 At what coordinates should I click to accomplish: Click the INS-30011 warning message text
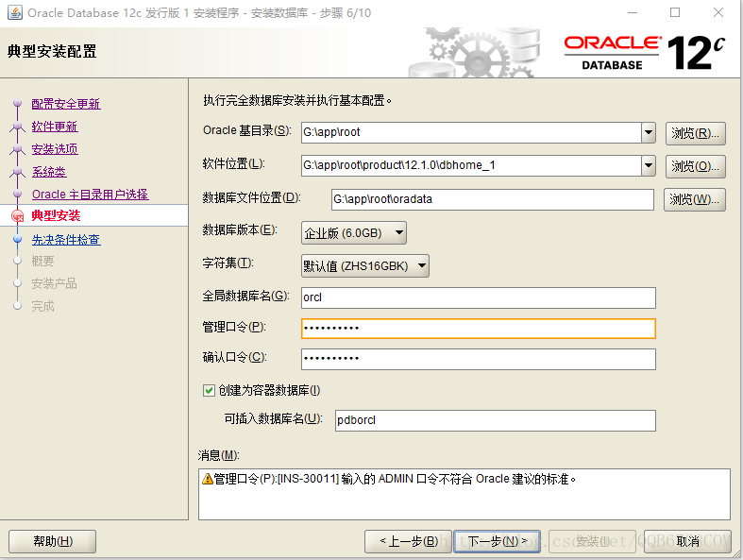coord(395,479)
